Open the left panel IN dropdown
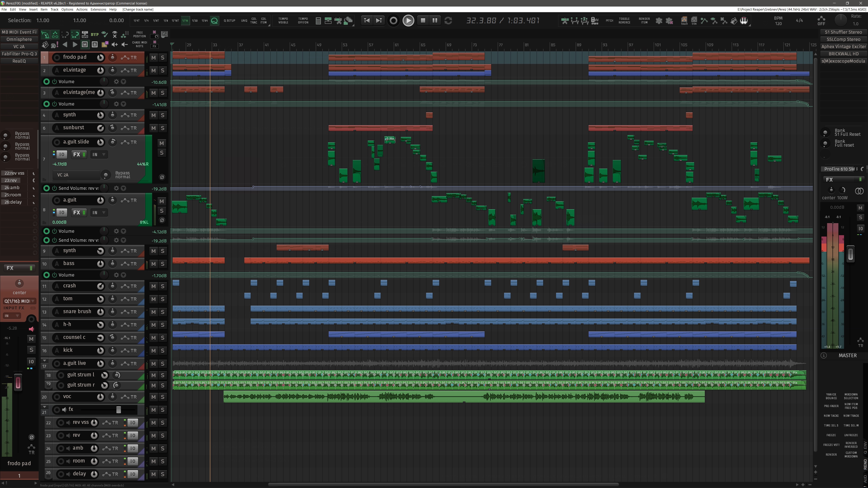868x488 pixels. (x=12, y=316)
